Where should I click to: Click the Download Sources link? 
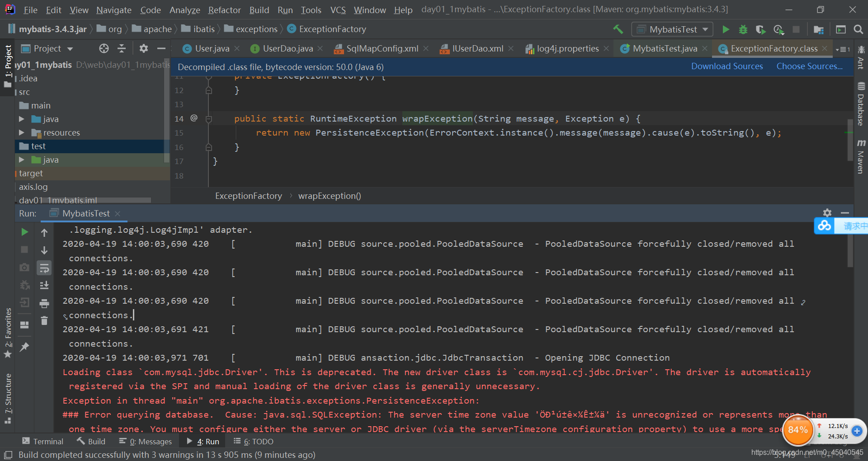point(727,66)
